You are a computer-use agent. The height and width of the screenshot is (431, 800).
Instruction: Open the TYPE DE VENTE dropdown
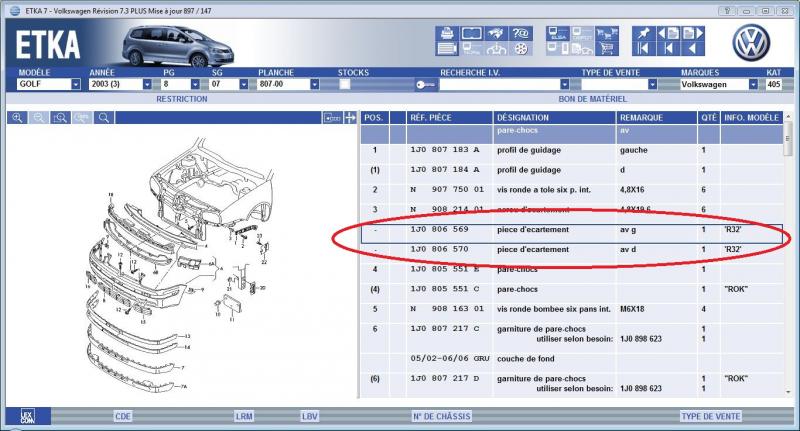[652, 84]
